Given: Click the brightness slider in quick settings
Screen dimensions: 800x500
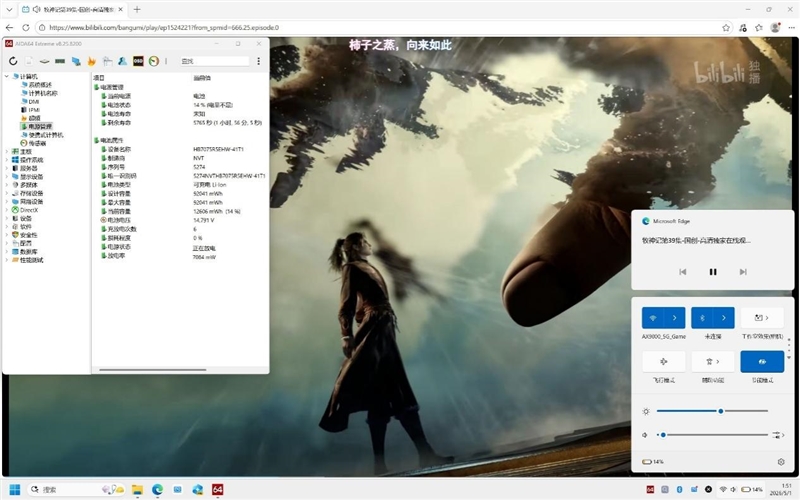Looking at the screenshot, I should click(x=712, y=411).
